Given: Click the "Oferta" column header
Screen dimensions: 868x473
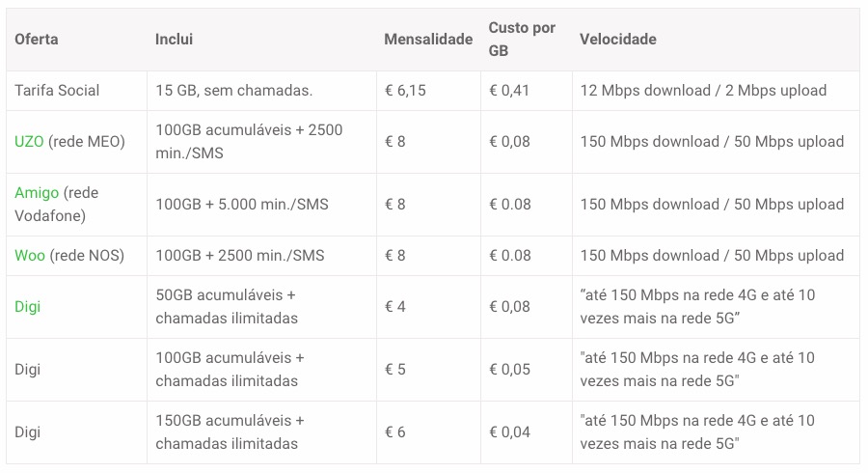Looking at the screenshot, I should coord(37,40).
